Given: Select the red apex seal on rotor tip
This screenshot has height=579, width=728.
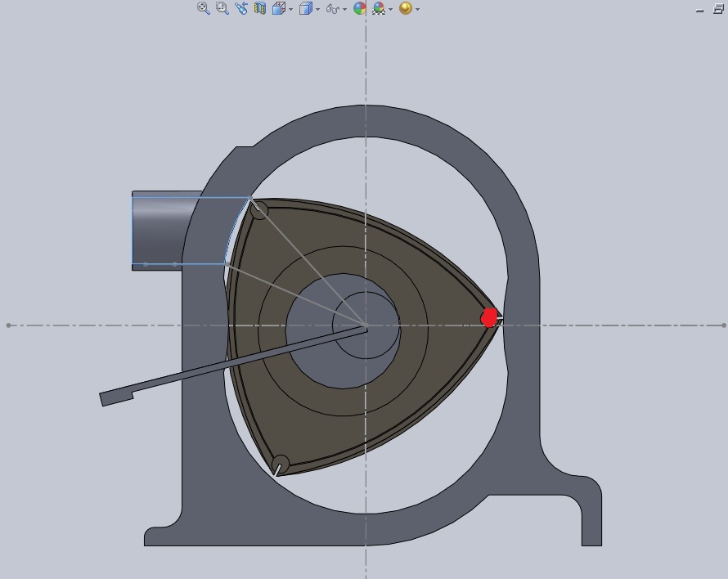Looking at the screenshot, I should coord(489,317).
